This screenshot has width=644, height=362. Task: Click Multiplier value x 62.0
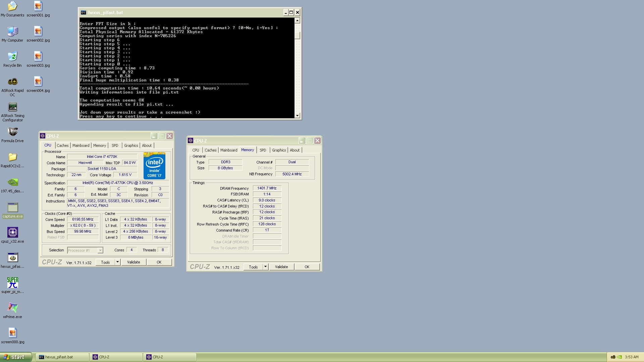(83, 225)
